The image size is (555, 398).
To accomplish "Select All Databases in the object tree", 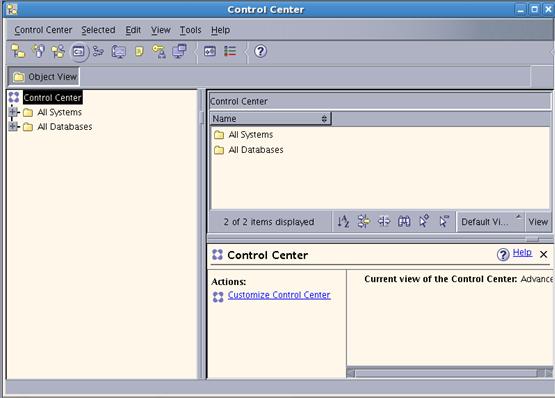I will [65, 127].
